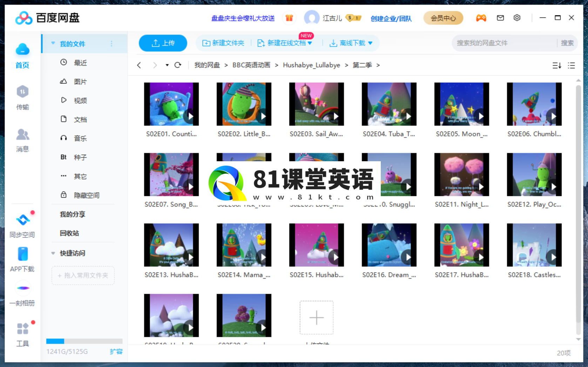
Task: Click the S02E14. Mama_... file name
Action: tap(244, 275)
